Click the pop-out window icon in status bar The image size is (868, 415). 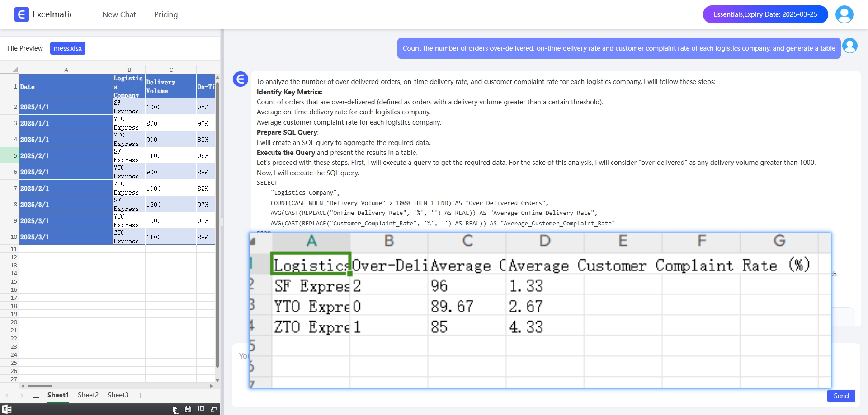coord(214,409)
